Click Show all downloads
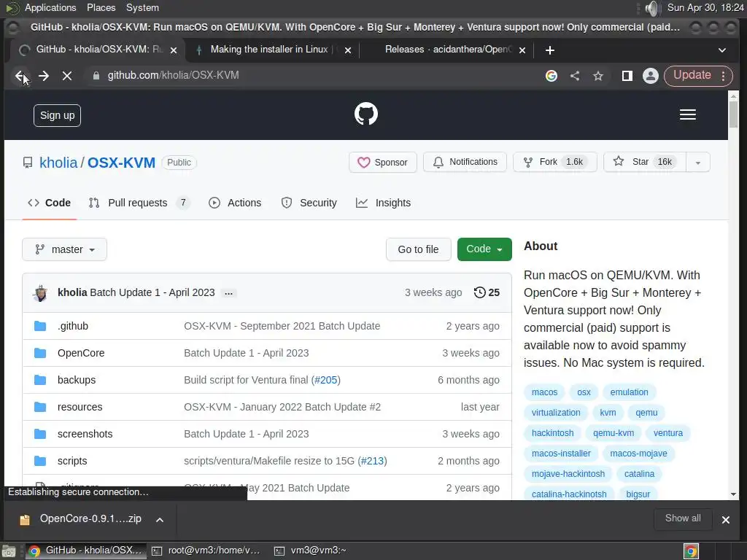This screenshot has height=560, width=747. pos(683,518)
